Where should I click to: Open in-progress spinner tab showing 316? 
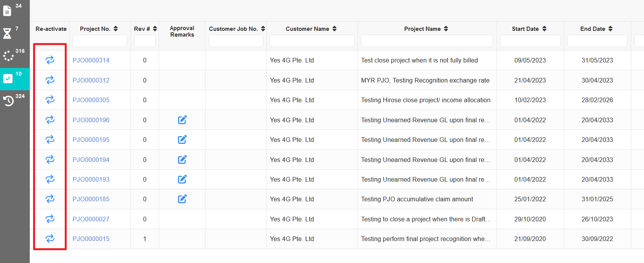click(8, 56)
